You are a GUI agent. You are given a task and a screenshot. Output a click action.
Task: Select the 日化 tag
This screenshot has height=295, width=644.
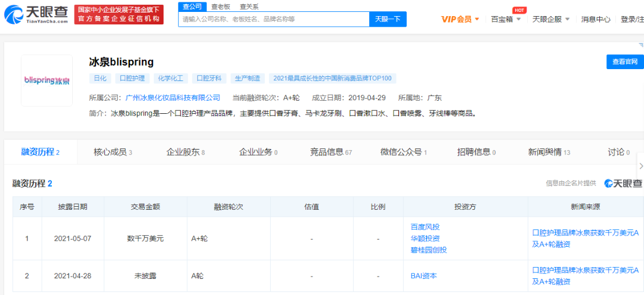click(100, 78)
